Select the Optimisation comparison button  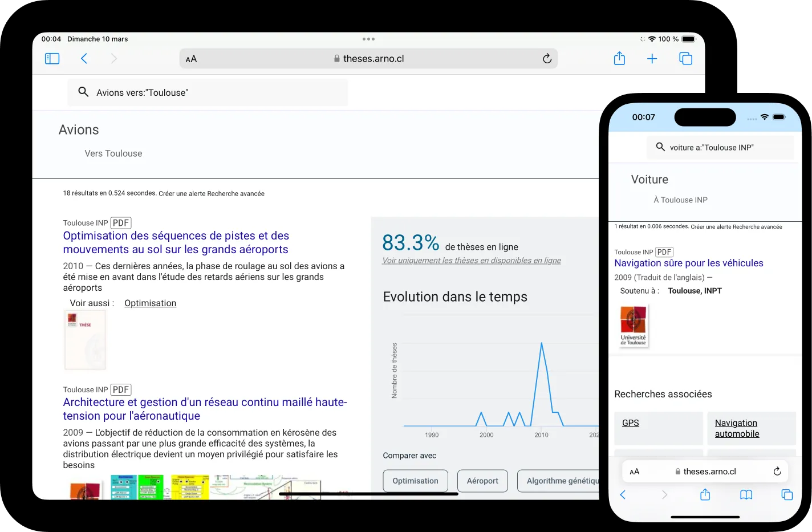pos(415,481)
